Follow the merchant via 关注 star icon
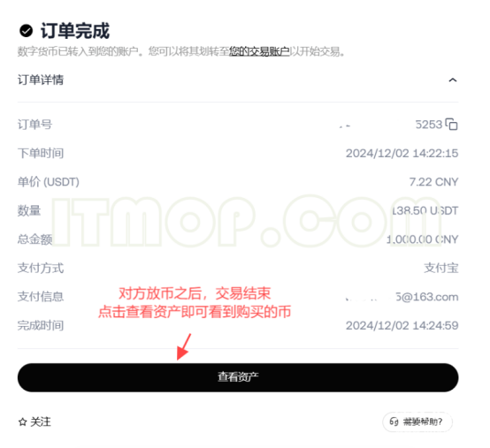 22,421
